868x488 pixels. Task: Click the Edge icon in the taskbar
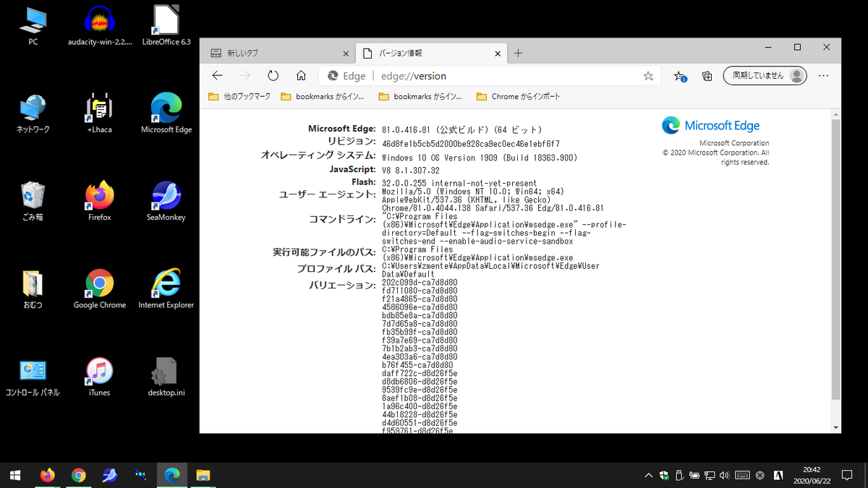(x=172, y=475)
